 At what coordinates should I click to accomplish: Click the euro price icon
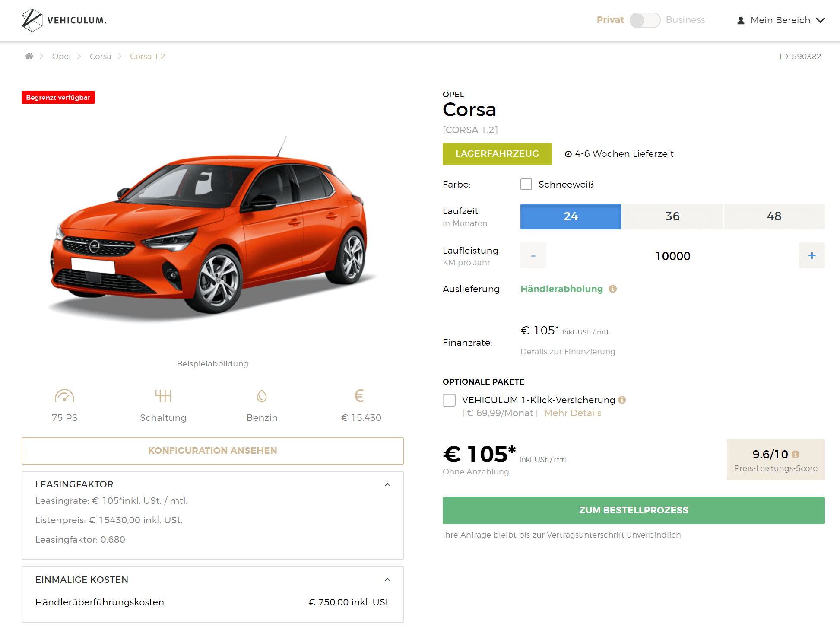coord(359,396)
